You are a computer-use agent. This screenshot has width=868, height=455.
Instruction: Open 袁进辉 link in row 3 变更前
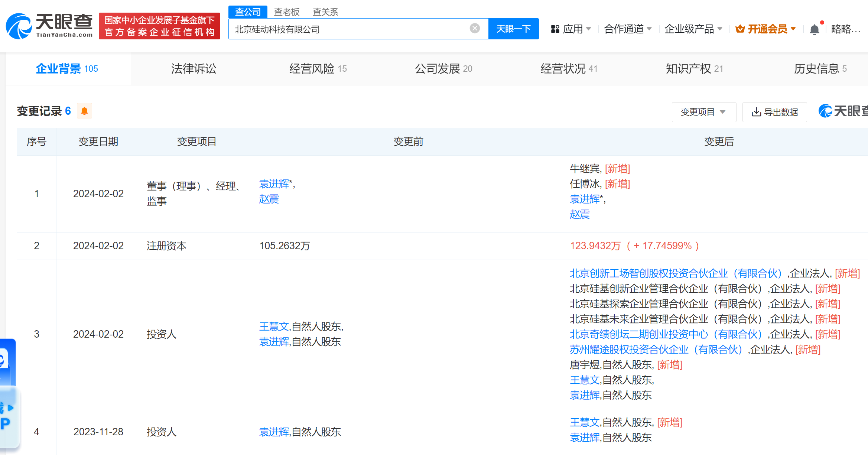(274, 342)
